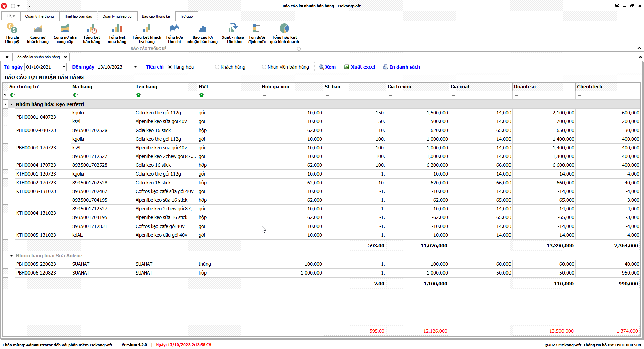Collapse the Sữa Anlene product group
The width and height of the screenshot is (644, 349).
[x=12, y=256]
